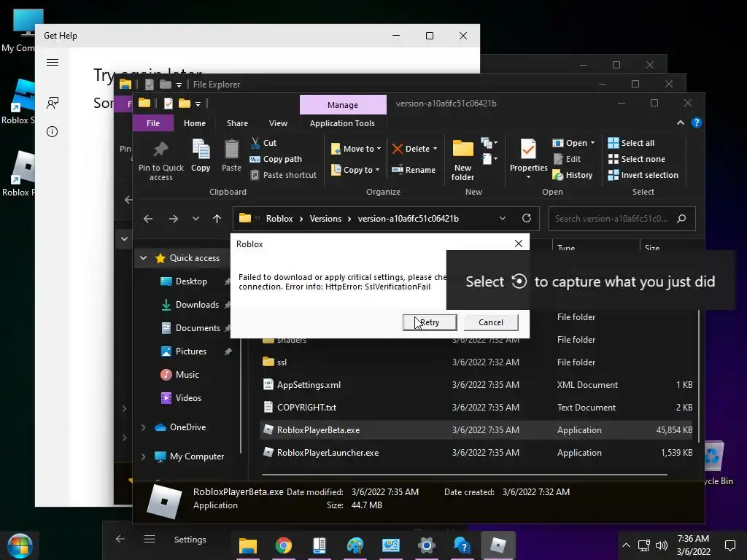Click Cancel in the Roblox dialog
Viewport: 747px width, 560px height.
[491, 322]
